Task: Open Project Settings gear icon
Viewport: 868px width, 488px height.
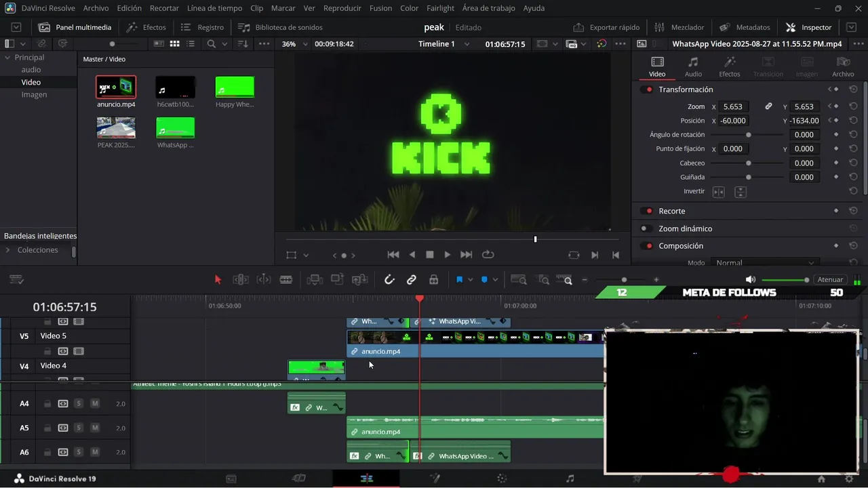Action: [849, 479]
